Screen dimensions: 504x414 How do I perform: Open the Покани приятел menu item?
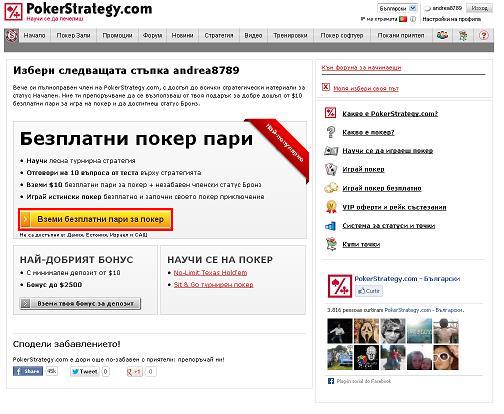[401, 35]
